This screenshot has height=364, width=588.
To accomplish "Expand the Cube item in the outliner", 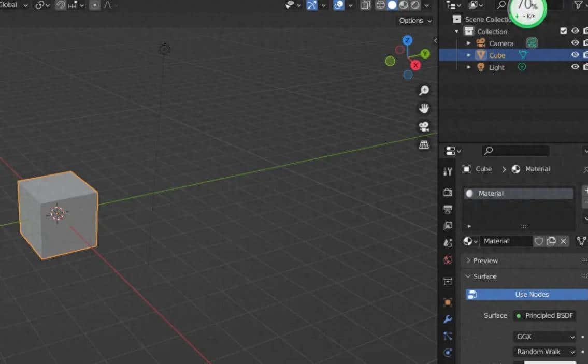I will 469,55.
